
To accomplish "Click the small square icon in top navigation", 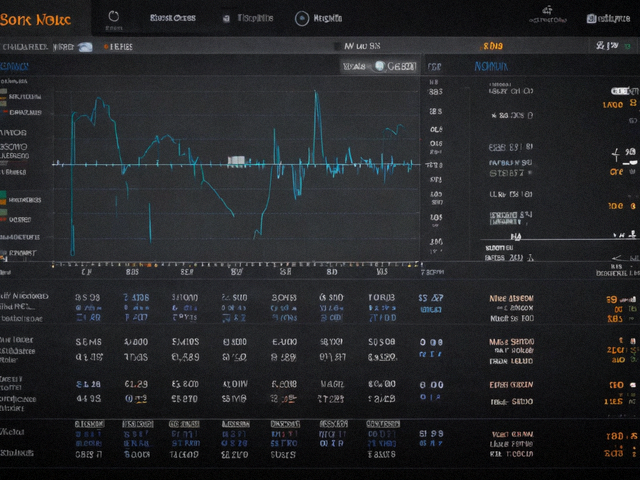I will point(226,18).
